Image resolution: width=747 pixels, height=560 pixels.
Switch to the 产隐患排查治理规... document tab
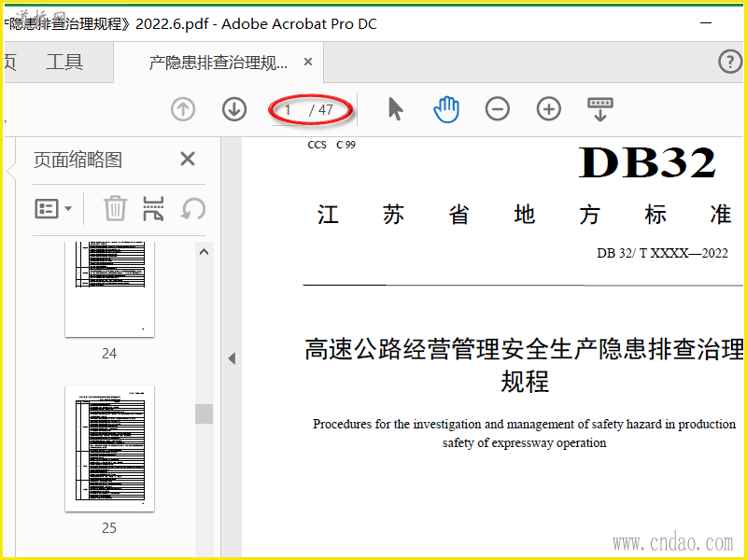pos(218,63)
